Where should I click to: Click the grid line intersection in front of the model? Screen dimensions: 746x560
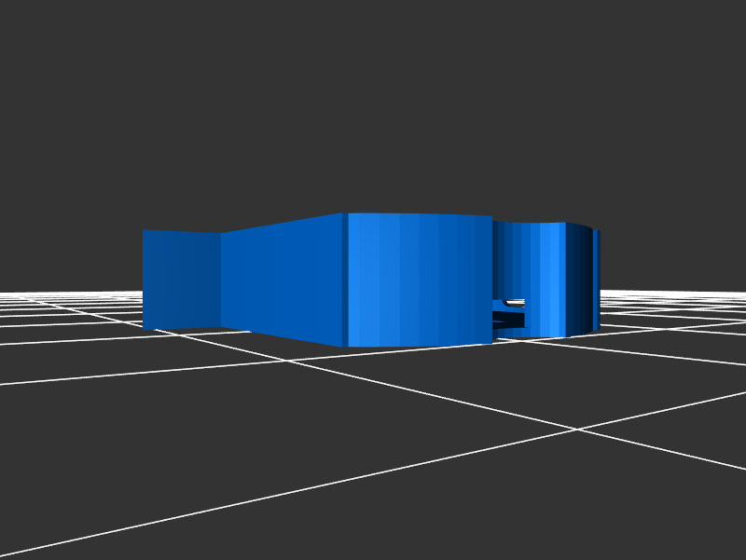click(576, 430)
